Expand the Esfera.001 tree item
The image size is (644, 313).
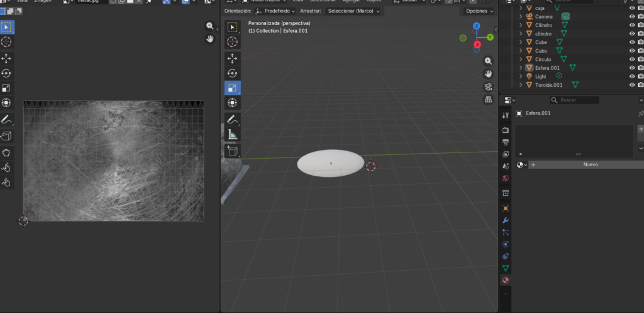click(x=521, y=68)
